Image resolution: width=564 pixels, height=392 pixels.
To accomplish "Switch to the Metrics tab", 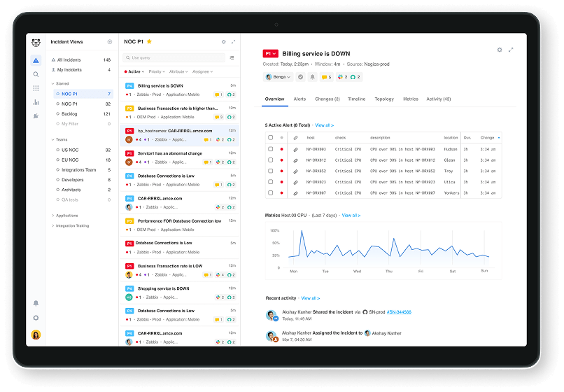I will 411,99.
